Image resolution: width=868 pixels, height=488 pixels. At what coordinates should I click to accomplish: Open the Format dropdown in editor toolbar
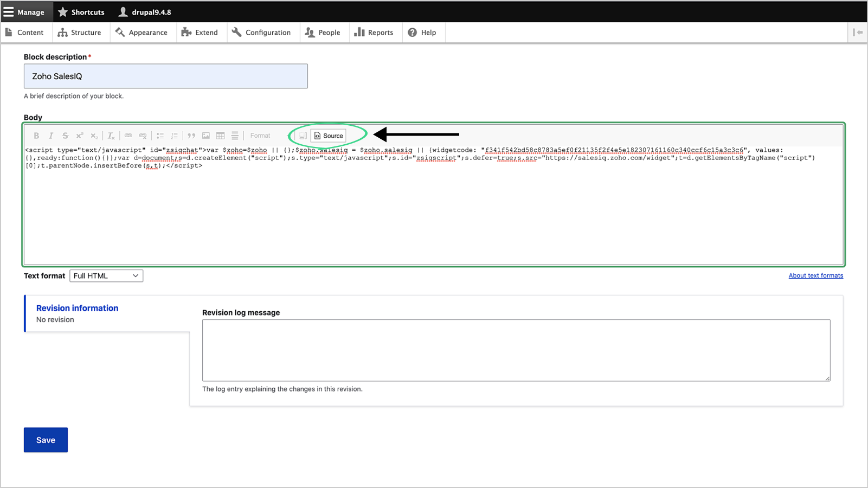tap(269, 136)
